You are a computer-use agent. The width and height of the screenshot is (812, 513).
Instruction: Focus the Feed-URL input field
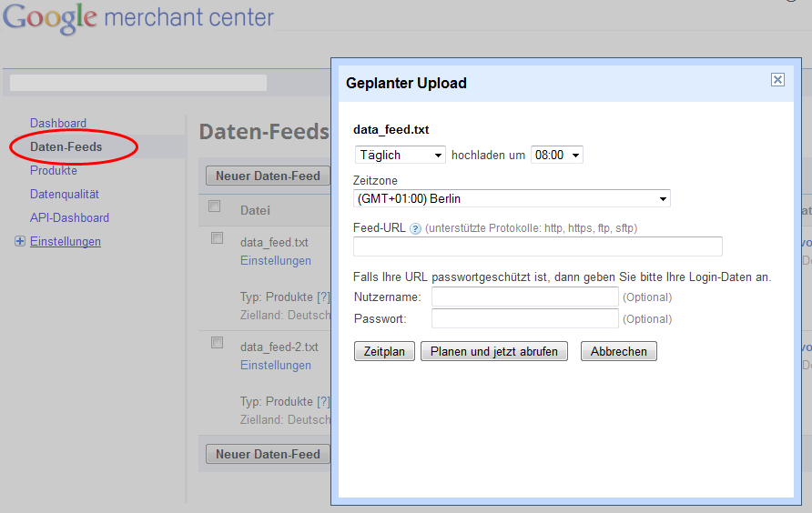(x=537, y=246)
